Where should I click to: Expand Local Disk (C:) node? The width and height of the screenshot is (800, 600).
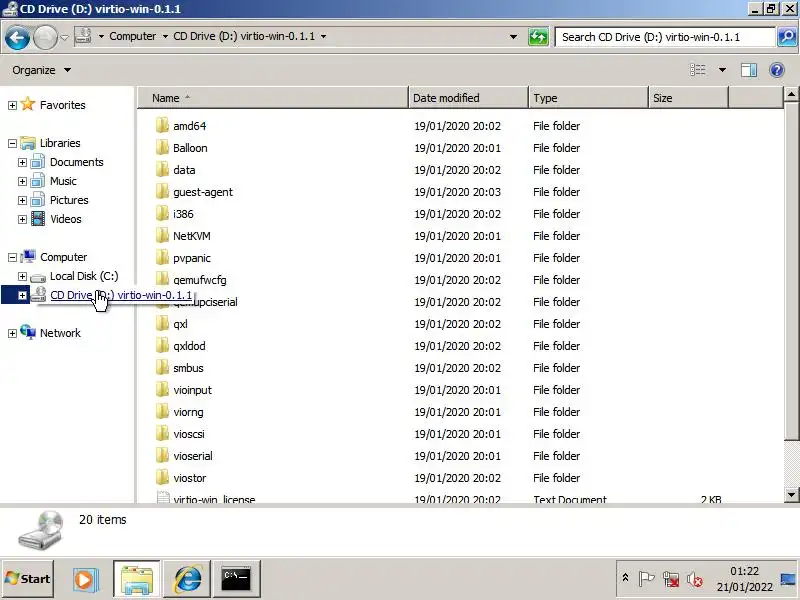[22, 276]
